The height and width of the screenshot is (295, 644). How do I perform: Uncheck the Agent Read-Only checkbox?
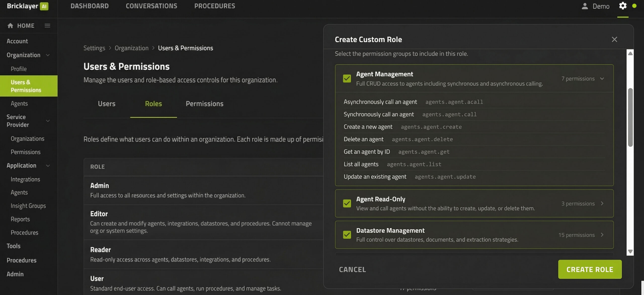pyautogui.click(x=347, y=203)
